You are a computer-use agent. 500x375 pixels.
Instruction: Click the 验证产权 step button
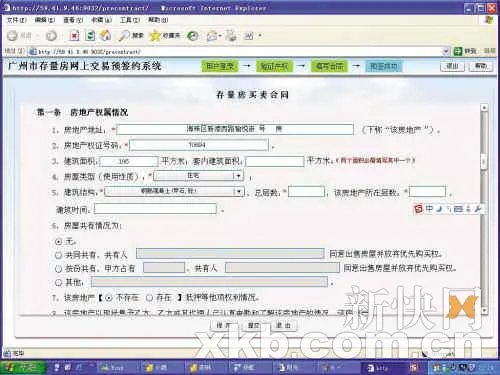click(x=275, y=66)
